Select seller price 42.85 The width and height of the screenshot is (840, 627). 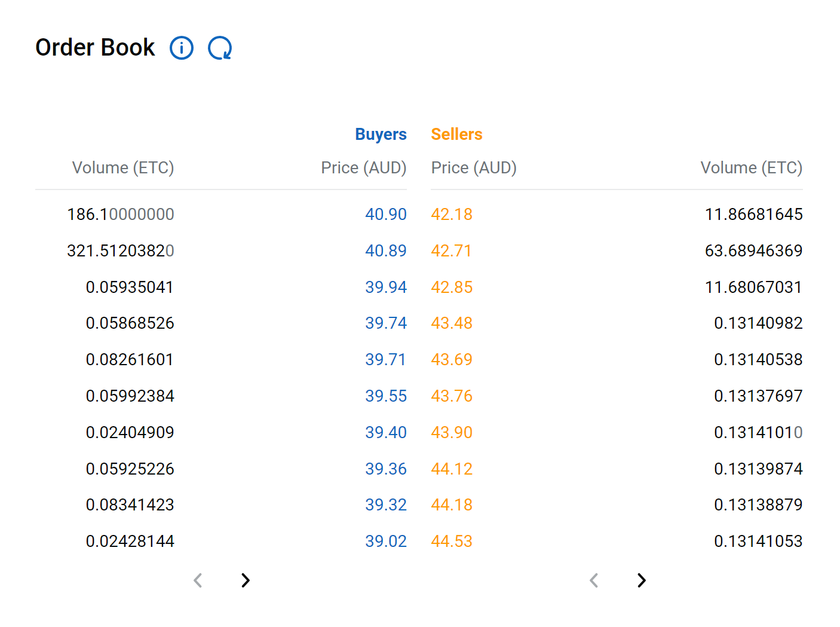pos(452,287)
